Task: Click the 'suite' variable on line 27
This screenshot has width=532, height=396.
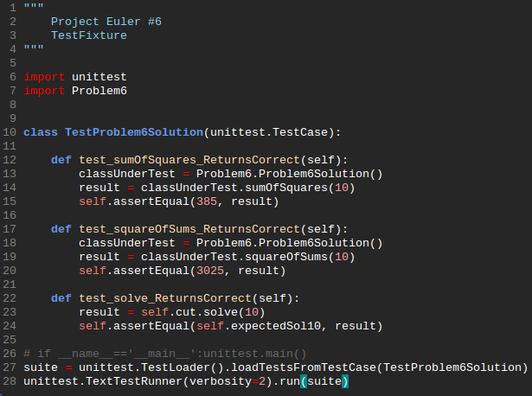Action: pos(41,367)
